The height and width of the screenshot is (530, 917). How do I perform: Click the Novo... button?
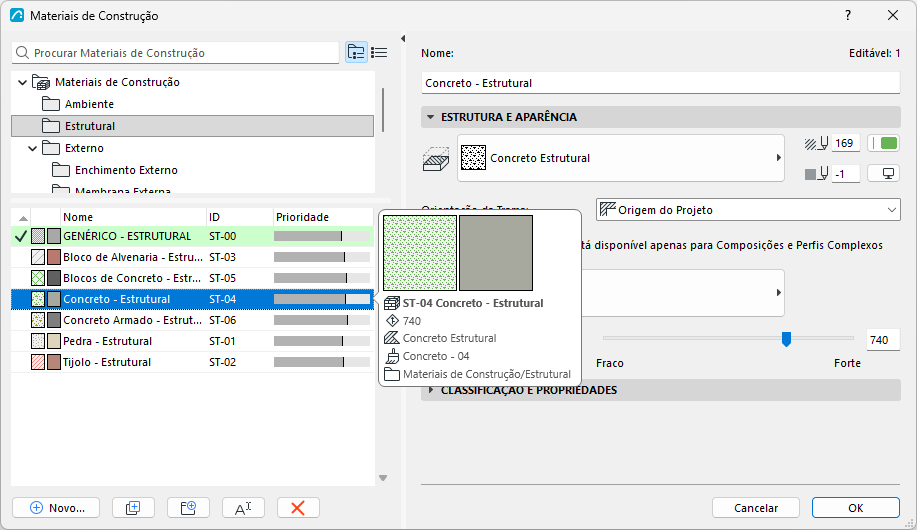pos(56,508)
